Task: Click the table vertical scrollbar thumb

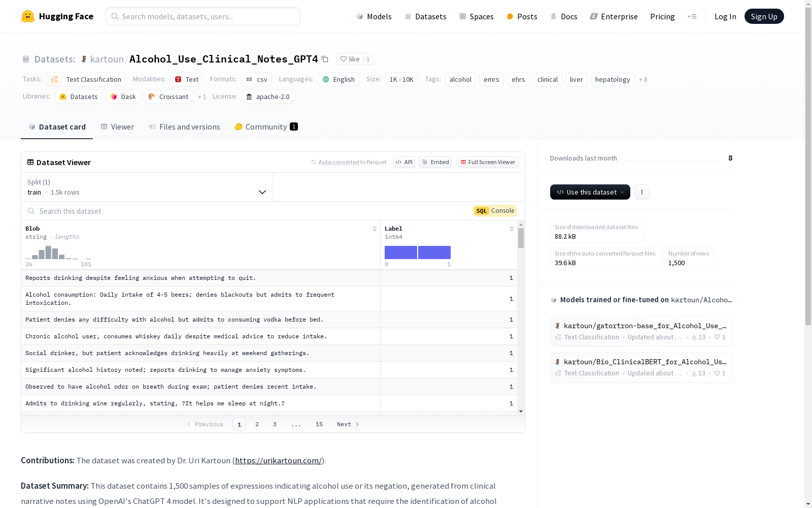Action: pos(521,238)
